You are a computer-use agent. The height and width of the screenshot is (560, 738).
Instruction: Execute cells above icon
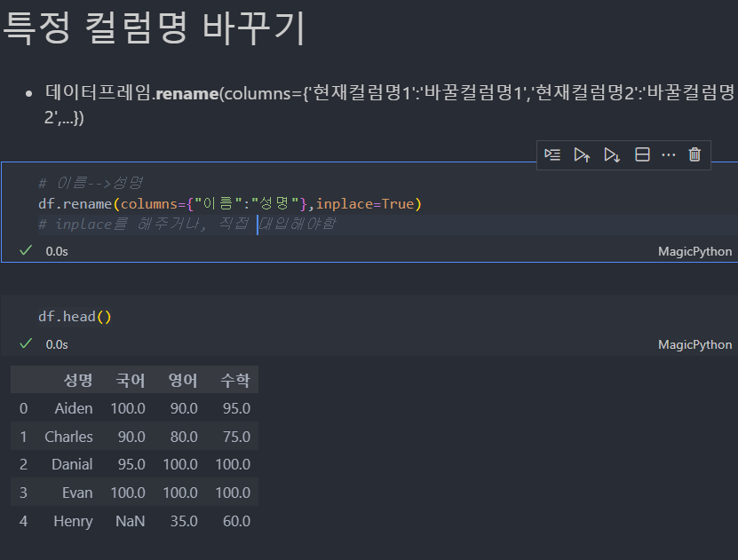tap(583, 154)
